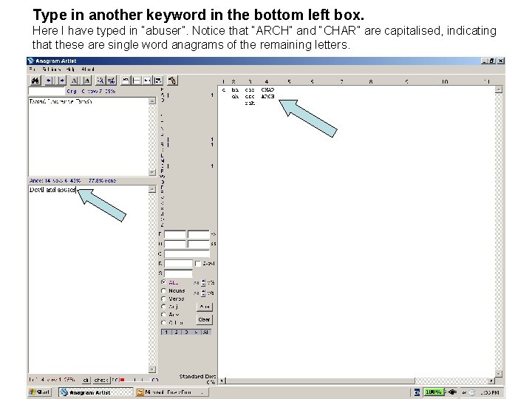The image size is (532, 399).
Task: Click the second letter 'A' font toolbar icon
Action: pos(87,81)
